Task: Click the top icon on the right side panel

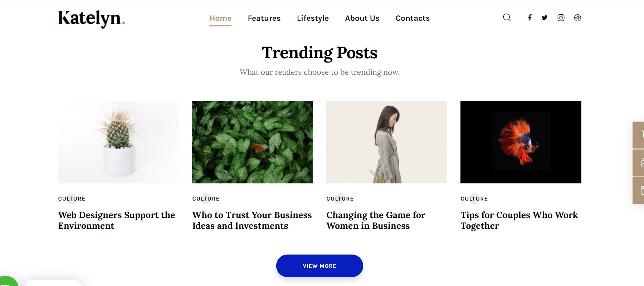Action: pyautogui.click(x=640, y=135)
